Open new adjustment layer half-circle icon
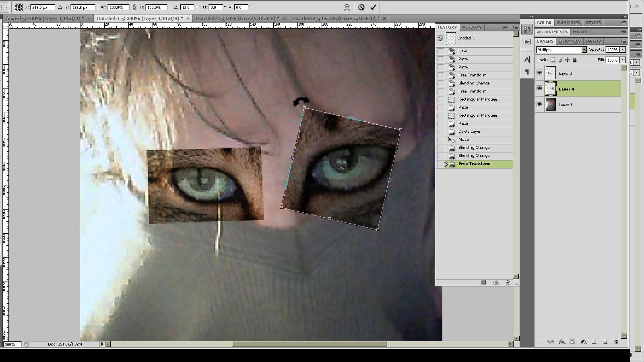Screen dimensions: 644x362 click(x=583, y=342)
